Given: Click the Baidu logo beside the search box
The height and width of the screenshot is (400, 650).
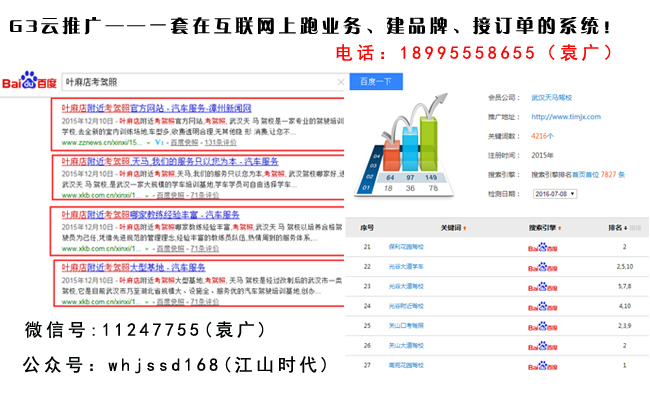Looking at the screenshot, I should 29,80.
